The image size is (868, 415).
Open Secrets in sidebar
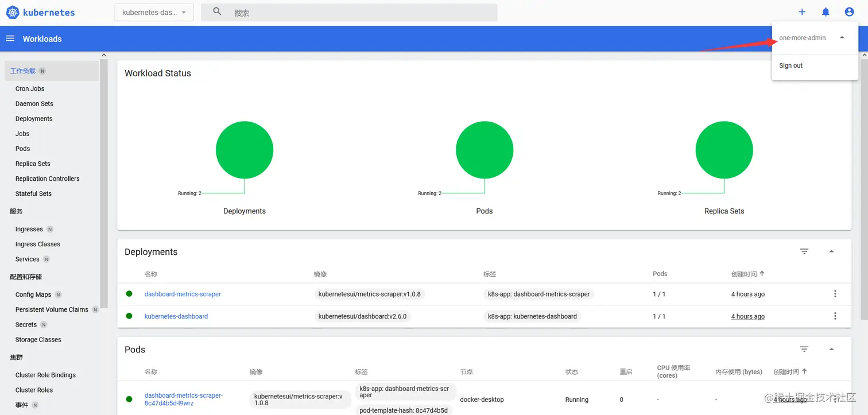pos(26,325)
